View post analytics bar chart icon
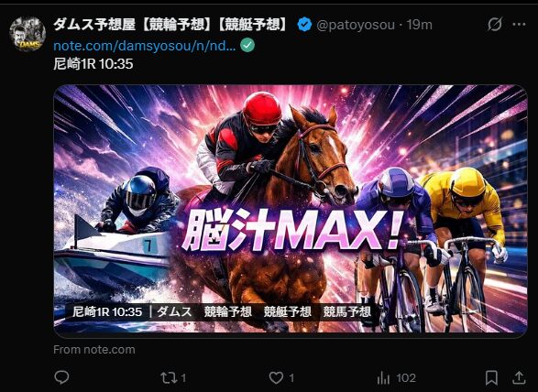The image size is (538, 392). 383,378
